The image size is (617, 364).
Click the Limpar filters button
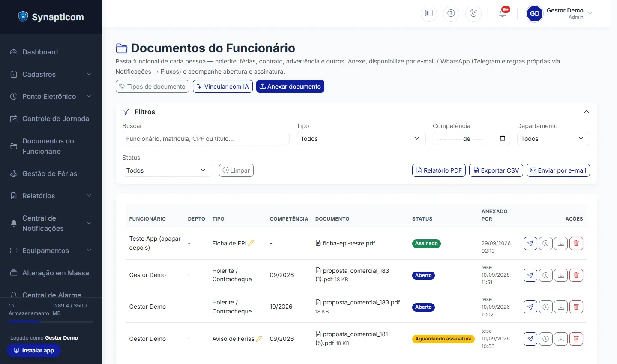236,170
